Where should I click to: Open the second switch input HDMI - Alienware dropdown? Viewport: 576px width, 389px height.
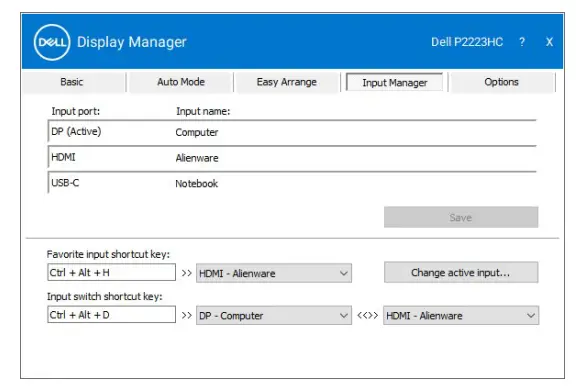[461, 316]
